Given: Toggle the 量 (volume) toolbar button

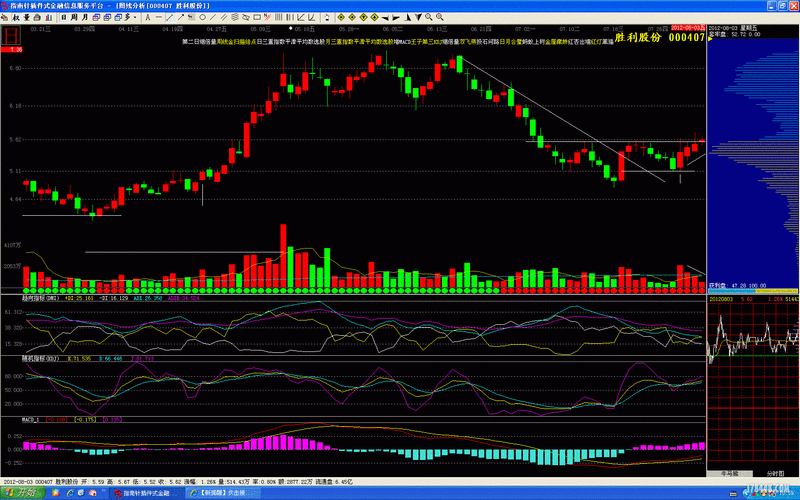Looking at the screenshot, I should pos(27,17).
